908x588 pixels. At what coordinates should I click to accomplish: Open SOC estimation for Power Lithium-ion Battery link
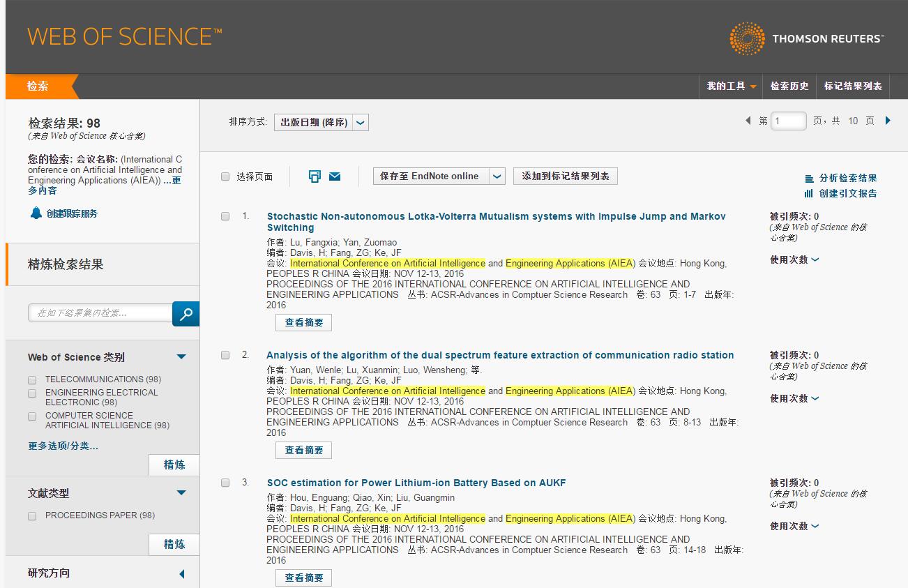(416, 483)
